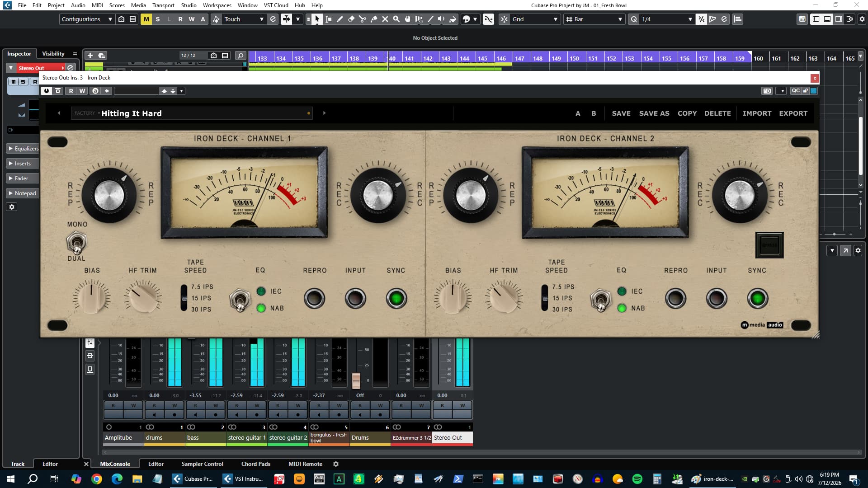Click the Add Track plus icon
Screen dimensions: 868x488
90,55
